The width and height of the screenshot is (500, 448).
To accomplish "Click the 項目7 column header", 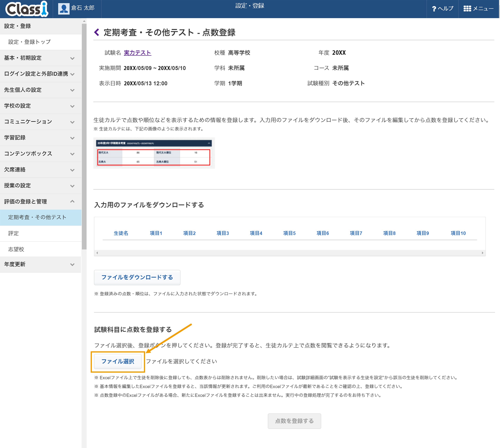I will 356,233.
